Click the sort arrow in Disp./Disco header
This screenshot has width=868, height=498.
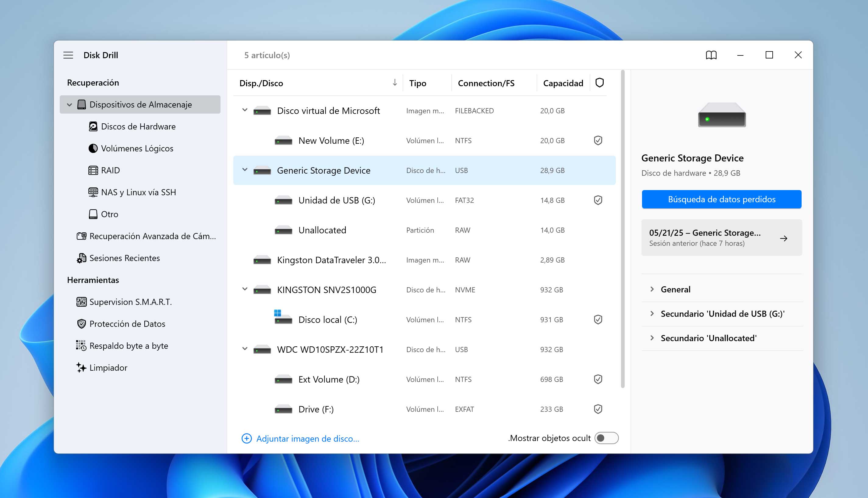tap(395, 83)
